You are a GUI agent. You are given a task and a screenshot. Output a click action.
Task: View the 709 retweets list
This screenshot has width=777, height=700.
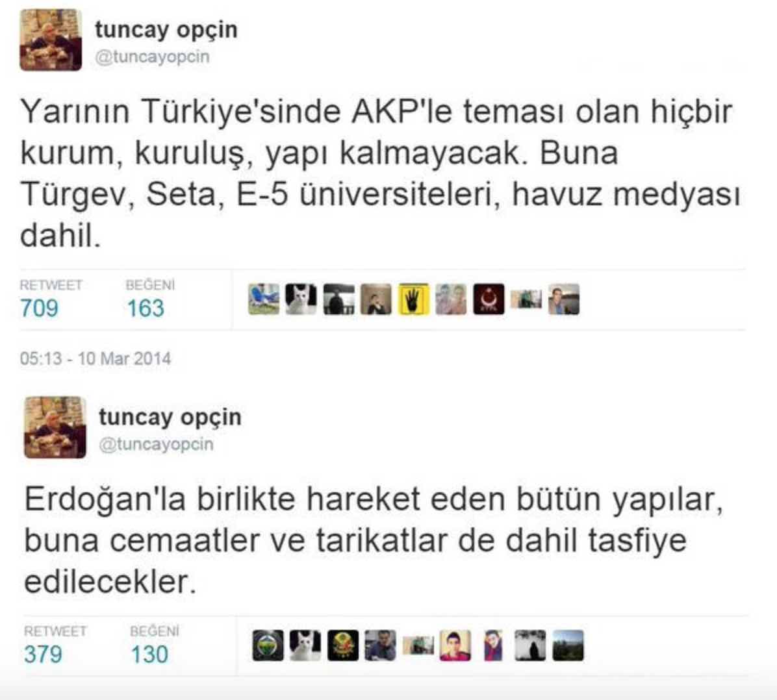(x=39, y=308)
